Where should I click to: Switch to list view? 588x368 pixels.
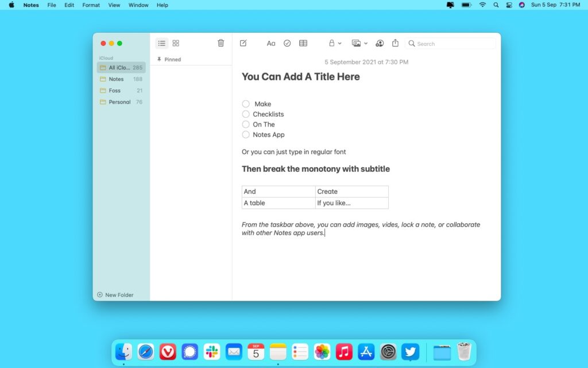161,43
